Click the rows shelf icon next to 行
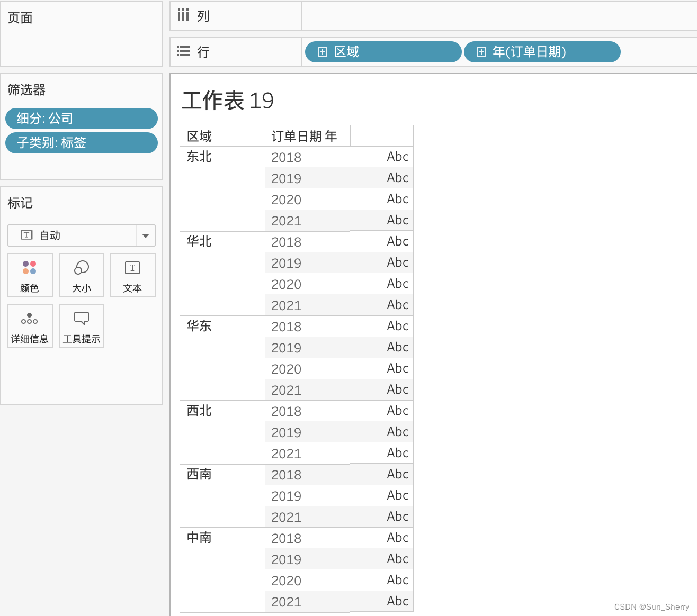The width and height of the screenshot is (697, 616). [x=183, y=51]
